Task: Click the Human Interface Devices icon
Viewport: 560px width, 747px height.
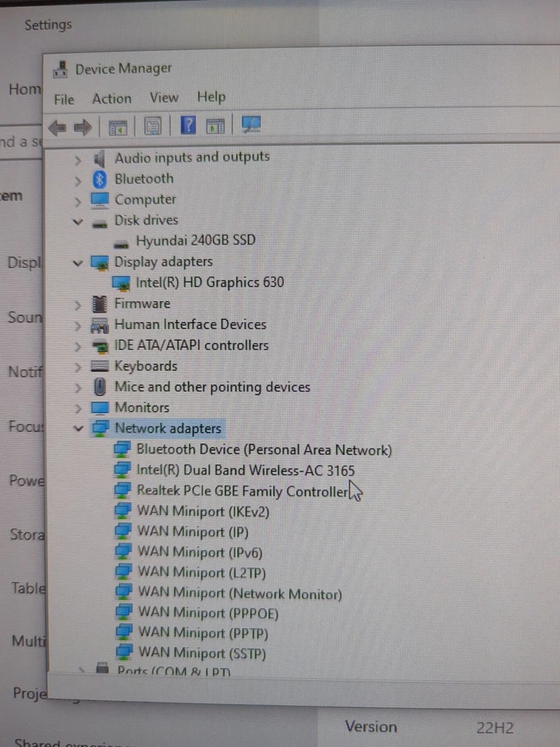Action: tap(100, 326)
